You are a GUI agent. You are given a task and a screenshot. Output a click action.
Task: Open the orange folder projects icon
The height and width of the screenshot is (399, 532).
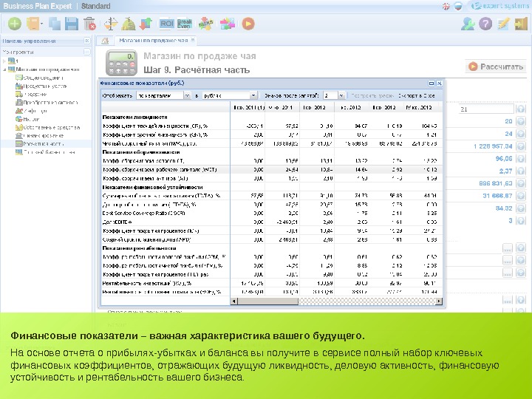coord(33,24)
